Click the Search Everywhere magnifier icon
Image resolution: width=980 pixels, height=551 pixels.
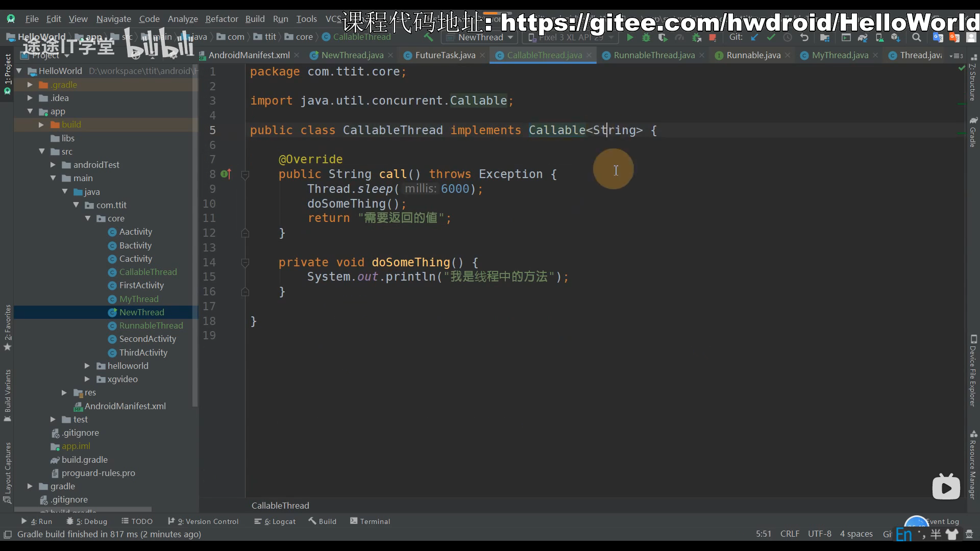pos(917,37)
